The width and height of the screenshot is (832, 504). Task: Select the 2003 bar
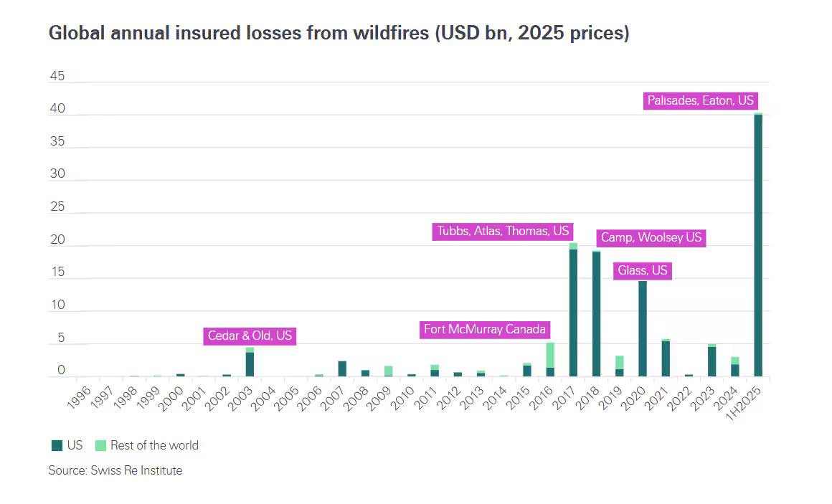coord(250,362)
